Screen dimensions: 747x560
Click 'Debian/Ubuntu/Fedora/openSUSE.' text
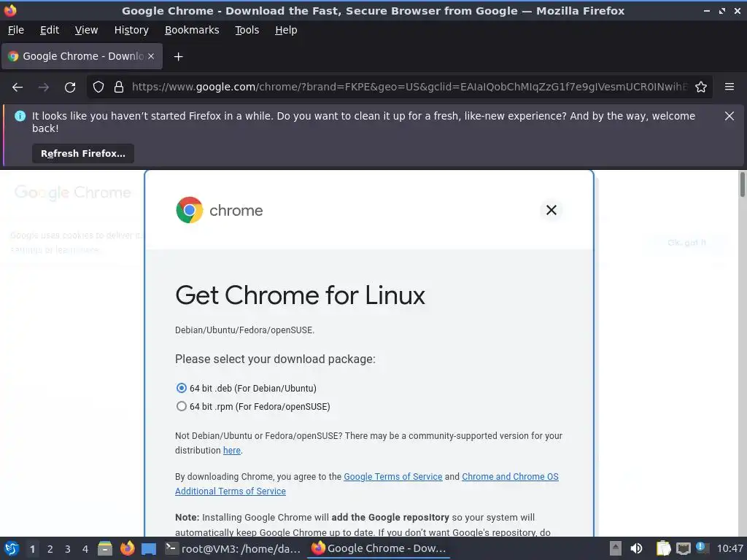pos(244,330)
